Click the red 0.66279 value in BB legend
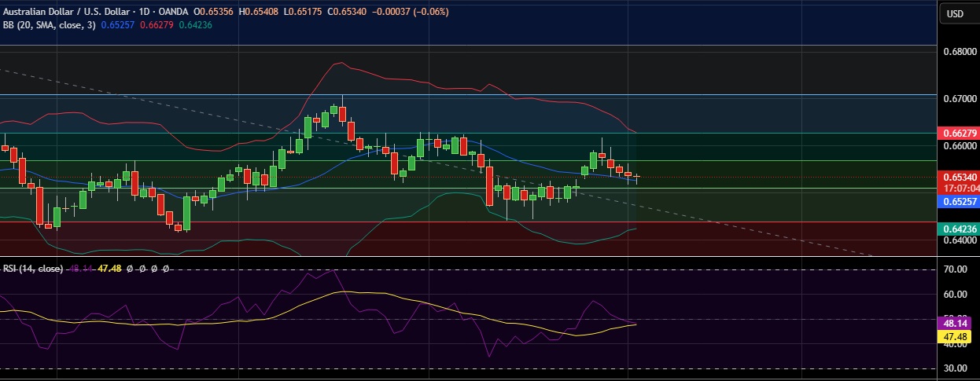 click(x=157, y=25)
